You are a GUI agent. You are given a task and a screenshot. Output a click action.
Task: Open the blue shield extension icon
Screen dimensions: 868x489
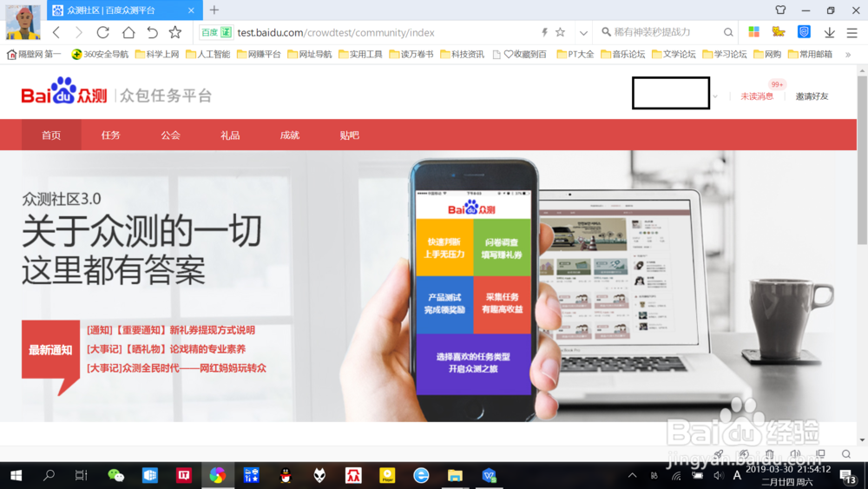click(804, 32)
